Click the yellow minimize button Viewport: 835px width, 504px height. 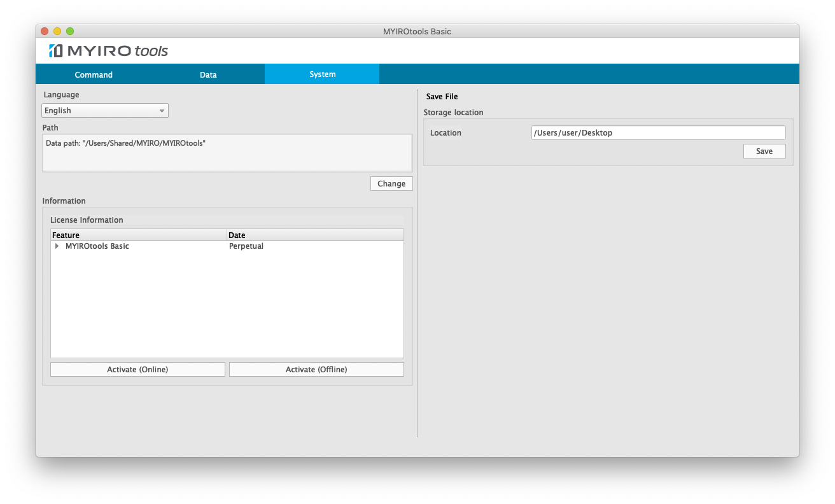[x=57, y=30]
